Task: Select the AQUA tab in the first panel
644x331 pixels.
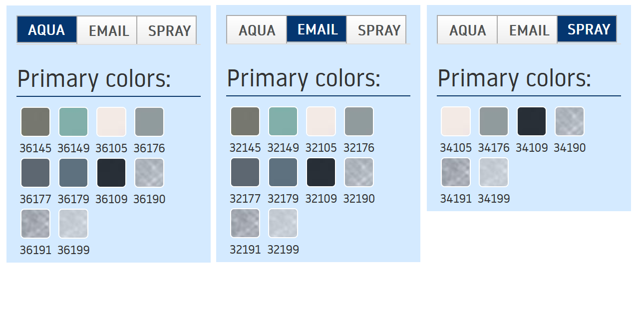Action: click(47, 30)
